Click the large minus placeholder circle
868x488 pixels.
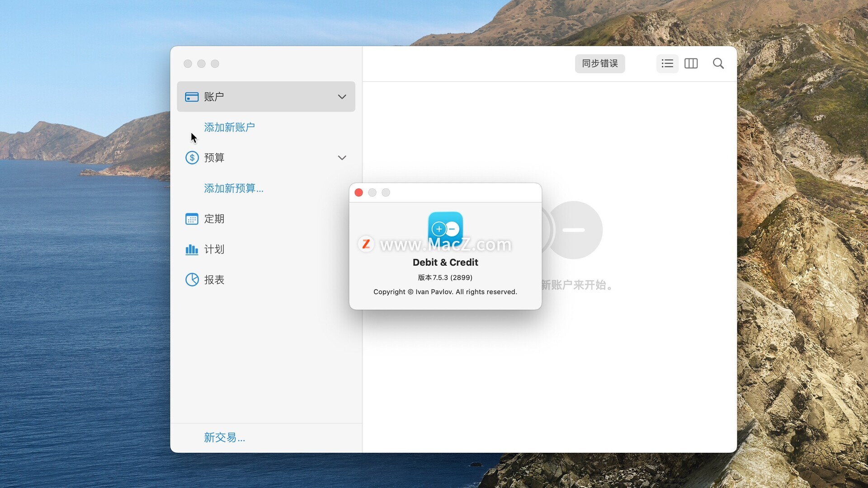click(574, 230)
